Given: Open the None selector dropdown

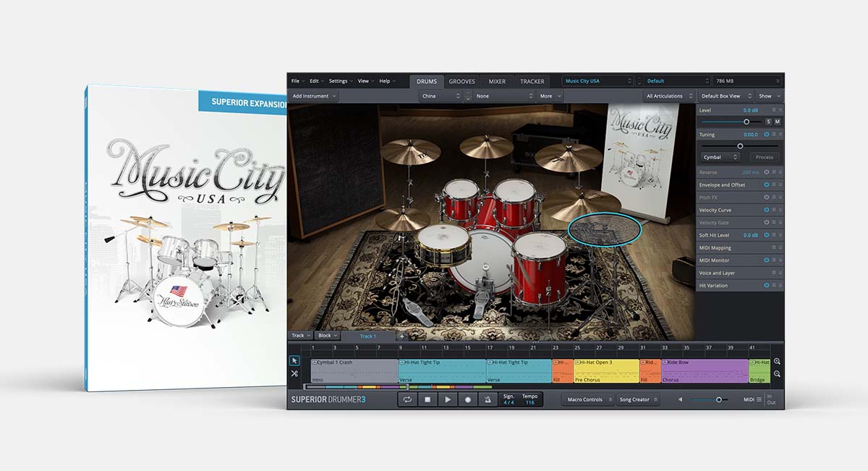Looking at the screenshot, I should coord(504,96).
